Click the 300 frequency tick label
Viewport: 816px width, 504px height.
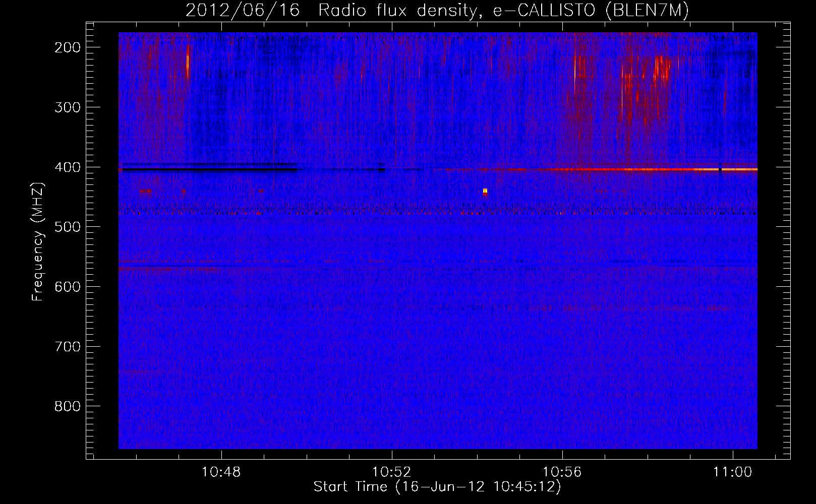coord(67,107)
